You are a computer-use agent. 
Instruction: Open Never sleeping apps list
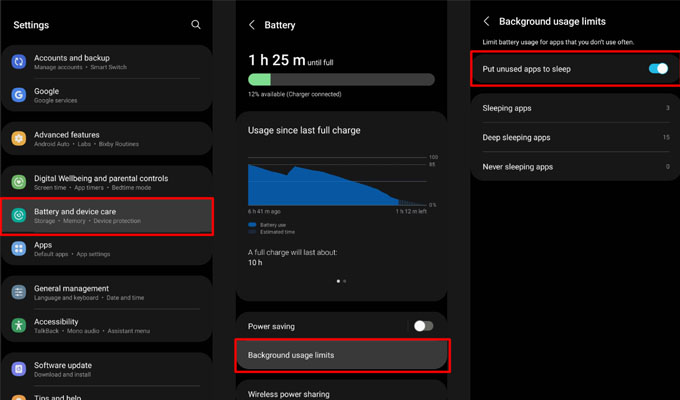pos(576,167)
